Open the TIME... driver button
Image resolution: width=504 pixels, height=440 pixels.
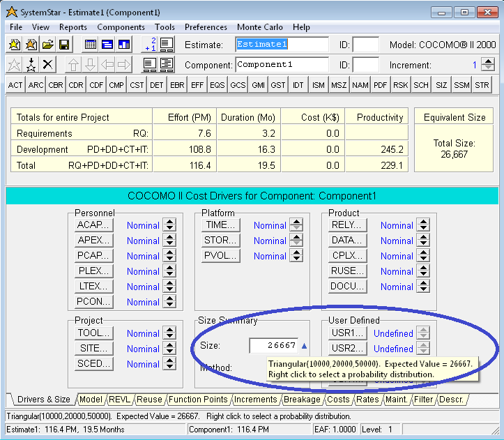(221, 225)
